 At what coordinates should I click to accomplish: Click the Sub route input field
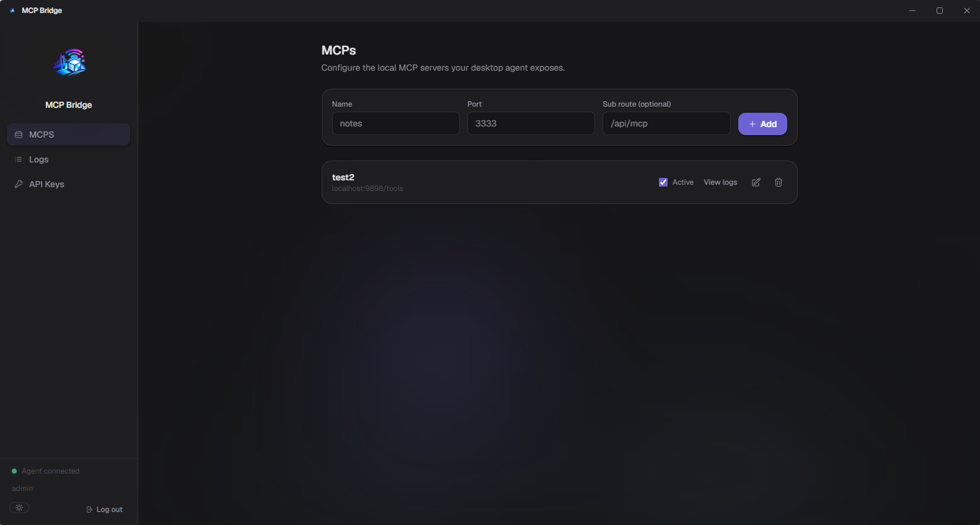666,123
